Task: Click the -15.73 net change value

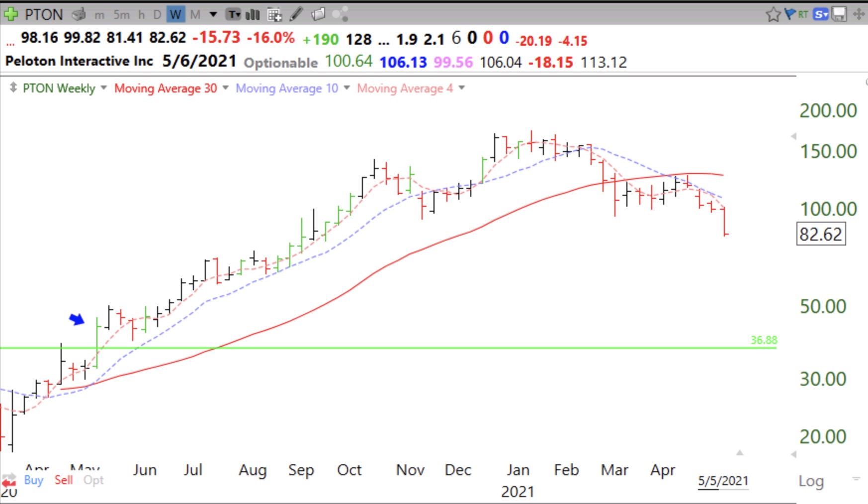Action: [x=216, y=37]
